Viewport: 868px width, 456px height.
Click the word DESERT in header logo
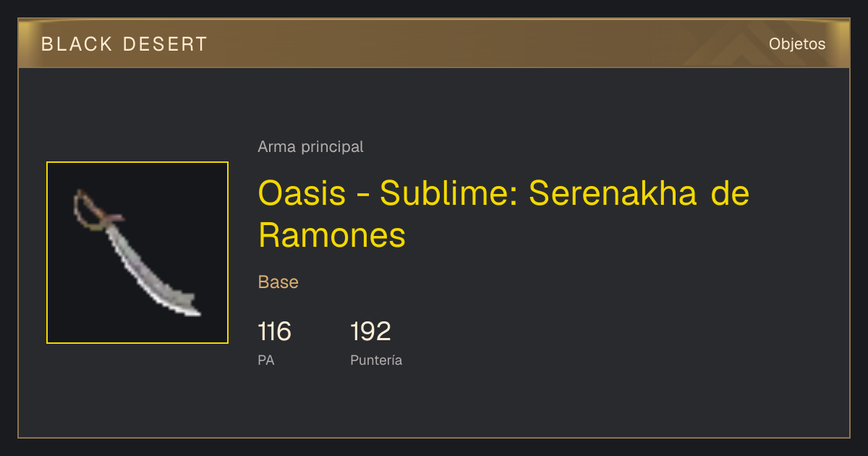[x=166, y=44]
